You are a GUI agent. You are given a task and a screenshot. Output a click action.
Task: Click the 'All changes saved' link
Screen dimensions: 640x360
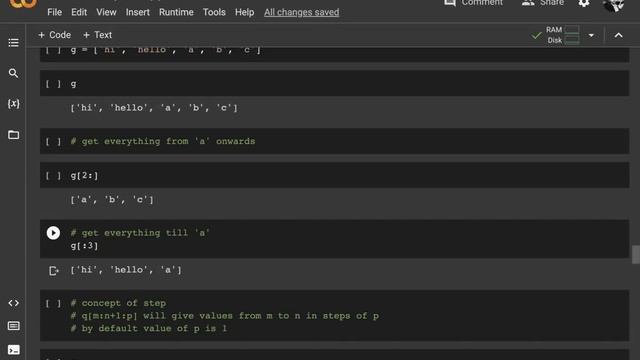click(x=301, y=12)
